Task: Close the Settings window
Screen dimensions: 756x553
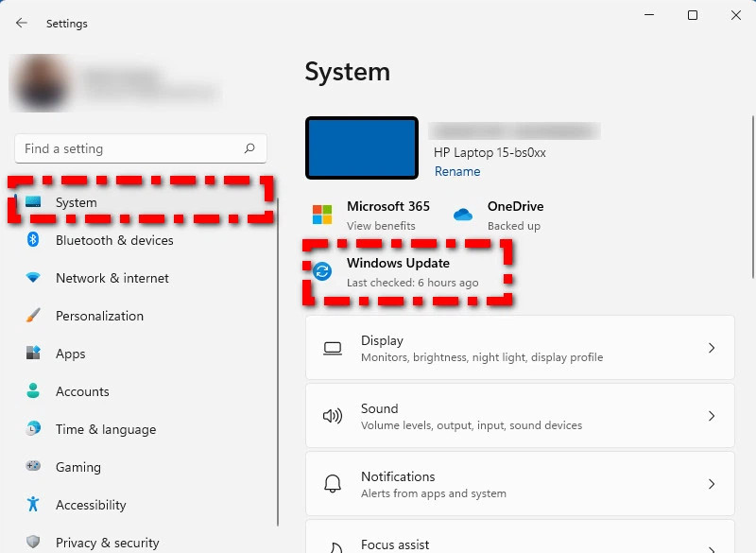Action: tap(736, 15)
